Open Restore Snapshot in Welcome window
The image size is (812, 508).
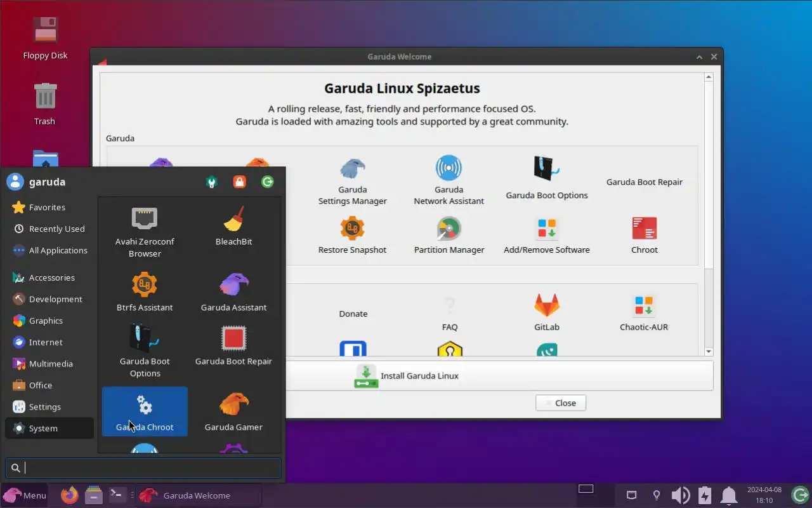point(352,235)
